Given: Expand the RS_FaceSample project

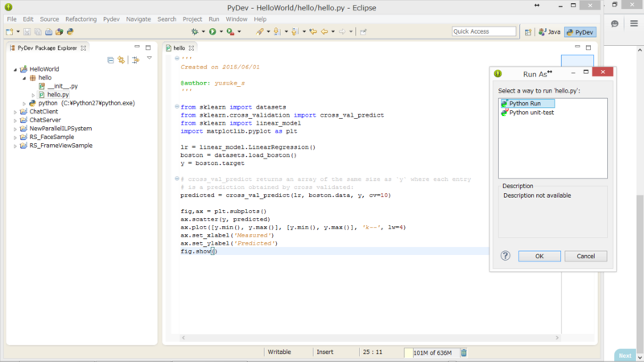Looking at the screenshot, I should (15, 138).
